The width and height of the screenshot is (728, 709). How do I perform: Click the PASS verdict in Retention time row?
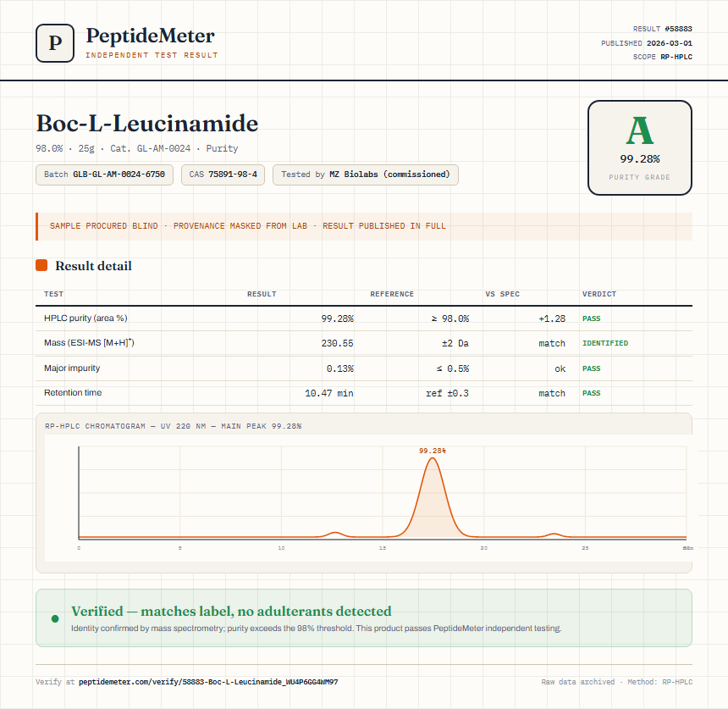click(x=592, y=393)
